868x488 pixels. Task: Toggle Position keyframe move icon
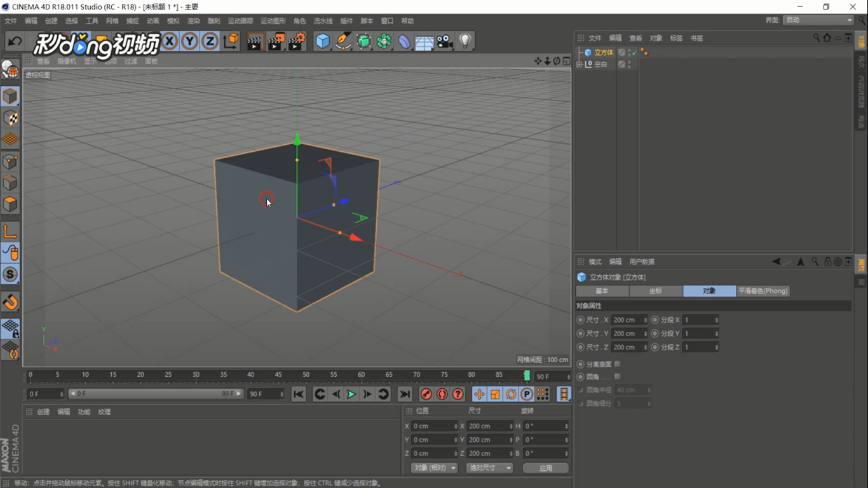(479, 395)
